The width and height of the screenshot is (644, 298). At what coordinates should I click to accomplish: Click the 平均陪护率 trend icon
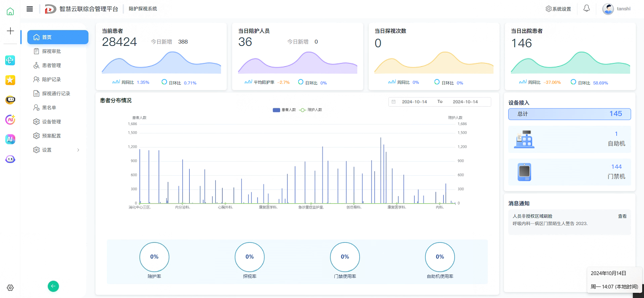click(x=248, y=82)
